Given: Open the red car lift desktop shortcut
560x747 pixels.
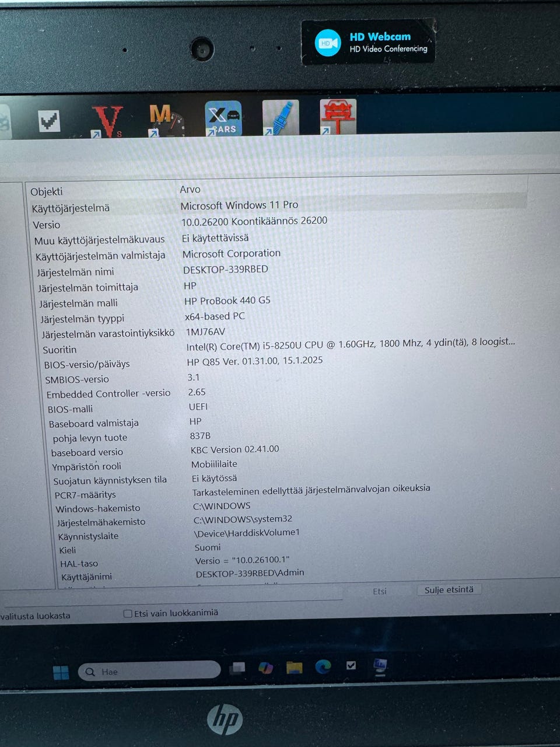Looking at the screenshot, I should pyautogui.click(x=338, y=117).
